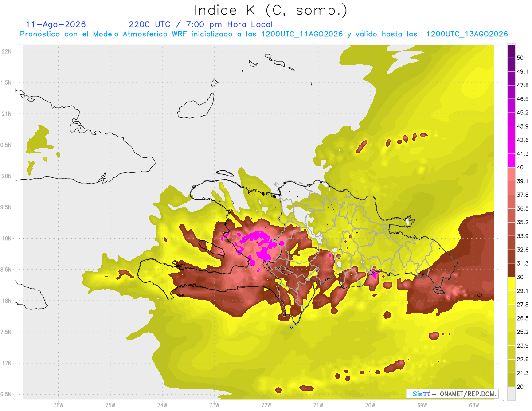Click the legend threshold label "30"
Viewport: 532px width, 411px height.
point(521,277)
